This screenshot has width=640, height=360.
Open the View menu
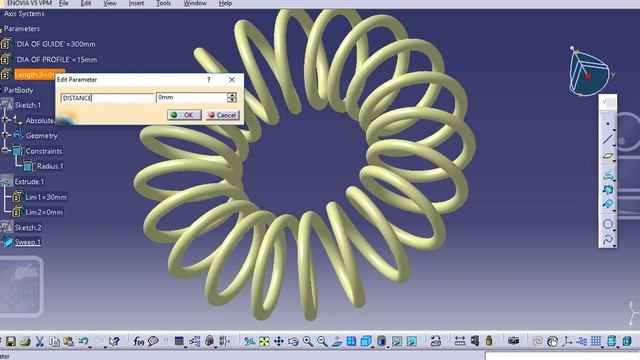click(x=110, y=3)
